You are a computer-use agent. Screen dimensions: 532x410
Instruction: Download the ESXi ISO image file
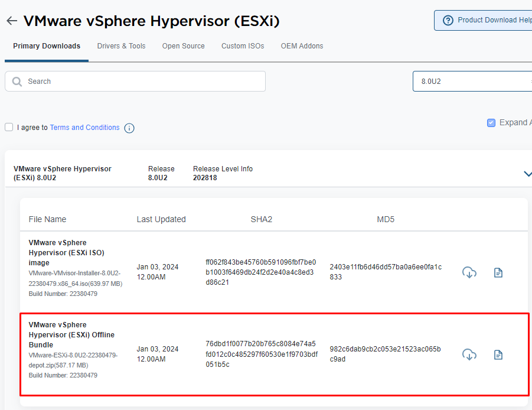[x=469, y=272]
